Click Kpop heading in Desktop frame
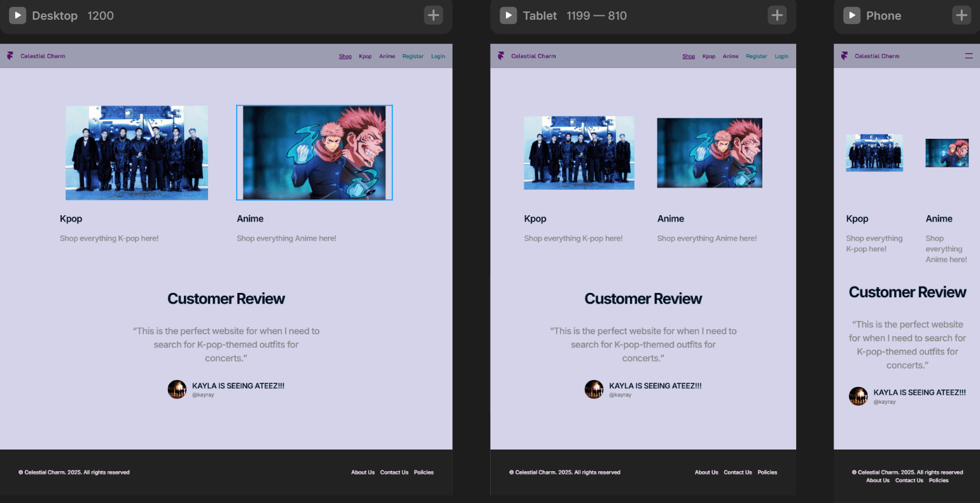 71,218
